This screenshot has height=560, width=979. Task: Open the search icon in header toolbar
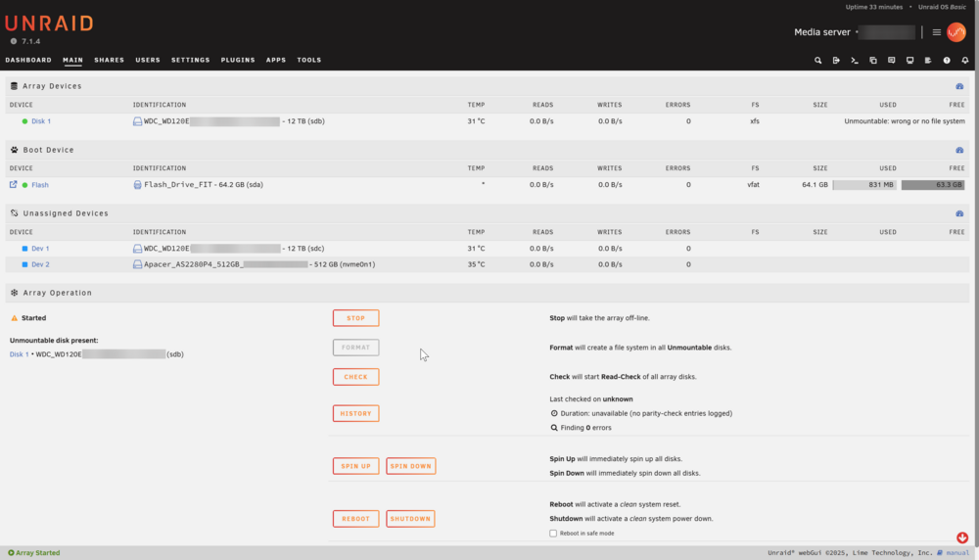pos(817,61)
